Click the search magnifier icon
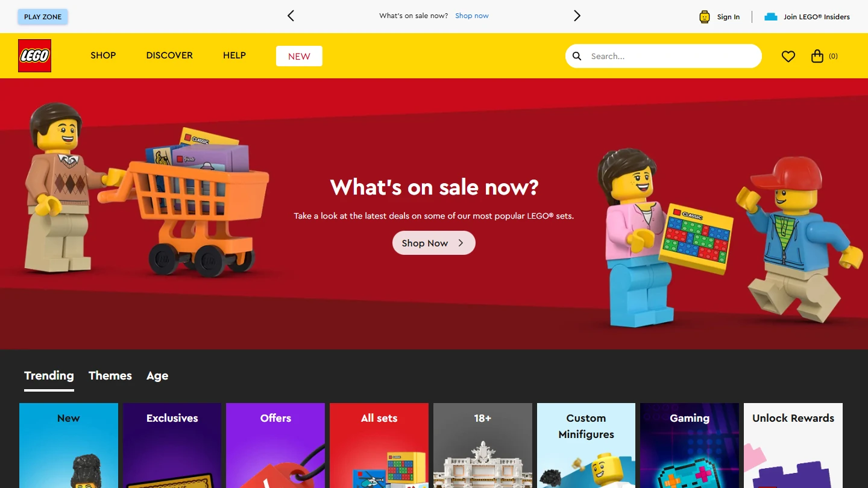This screenshot has height=488, width=868. (x=577, y=56)
